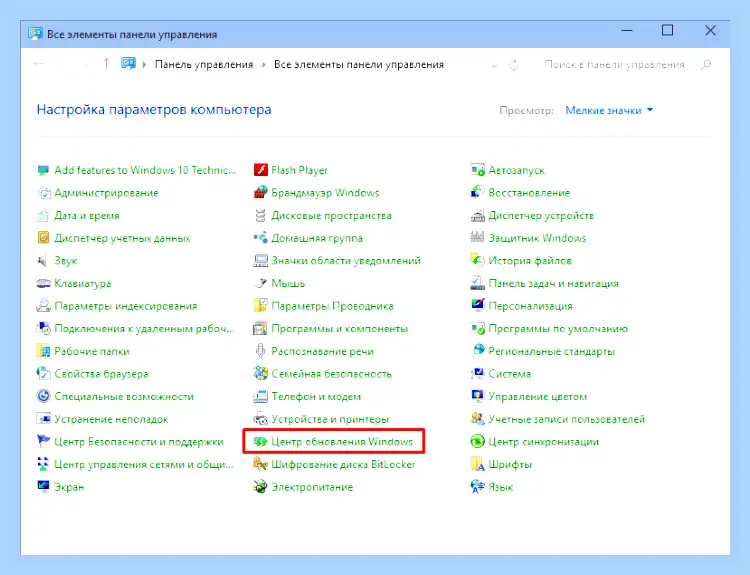
Task: Open Параметры индексирования link
Action: pos(125,306)
